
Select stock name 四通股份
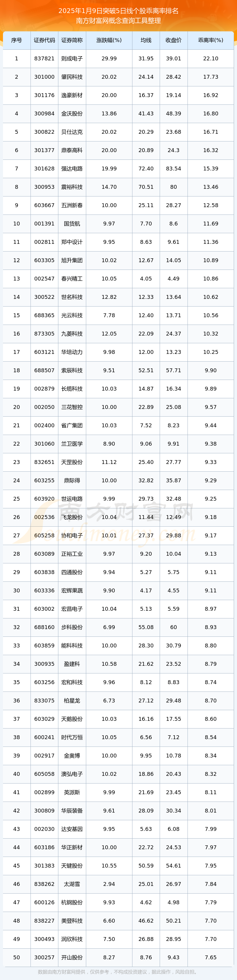point(72,572)
